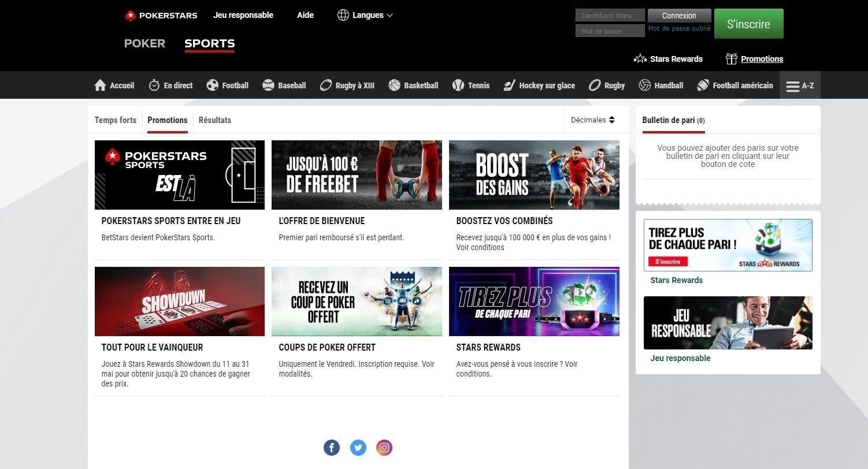Click the Football text in sports bar
868x469 pixels.
[235, 85]
